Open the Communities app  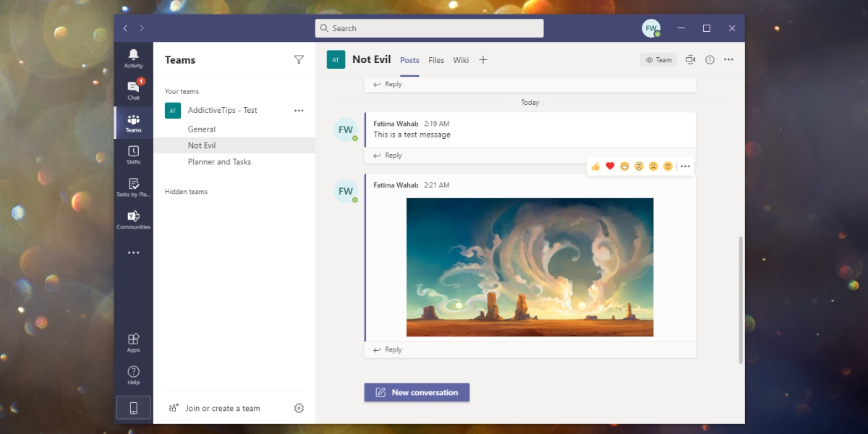coord(133,220)
